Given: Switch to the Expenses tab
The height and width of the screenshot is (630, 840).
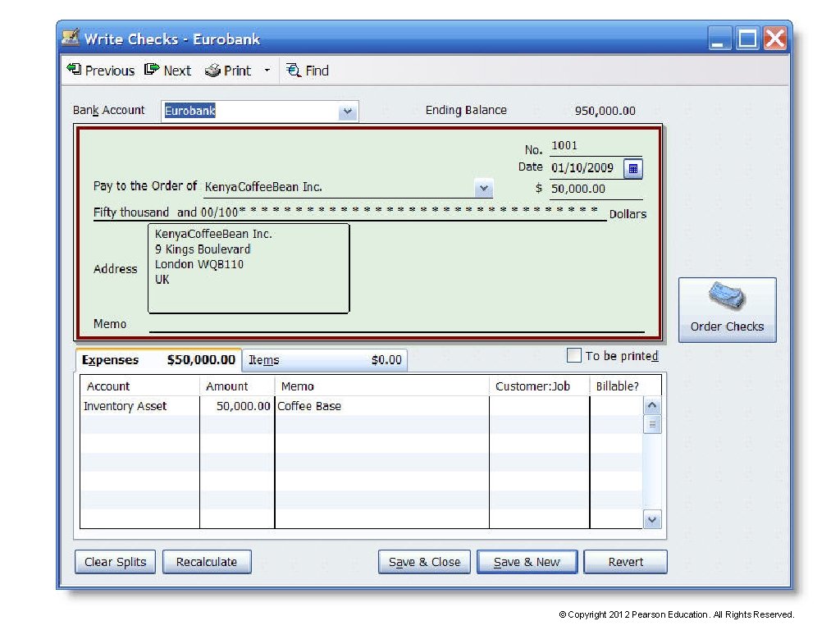Looking at the screenshot, I should (158, 360).
